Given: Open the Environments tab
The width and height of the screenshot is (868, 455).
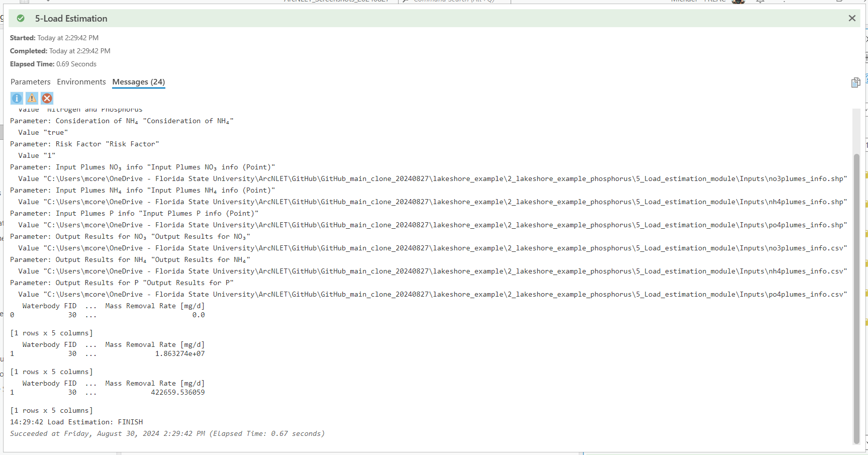Looking at the screenshot, I should [x=81, y=81].
